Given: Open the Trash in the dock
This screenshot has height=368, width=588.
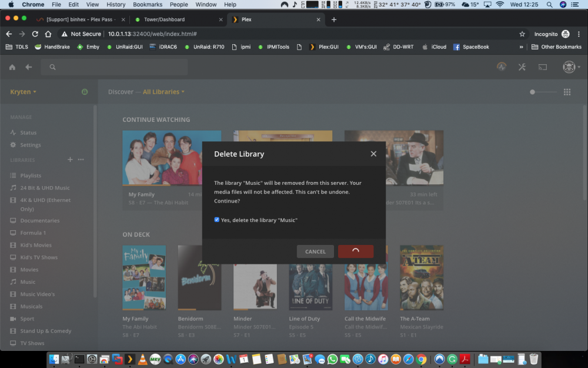Looking at the screenshot, I should pos(534,359).
